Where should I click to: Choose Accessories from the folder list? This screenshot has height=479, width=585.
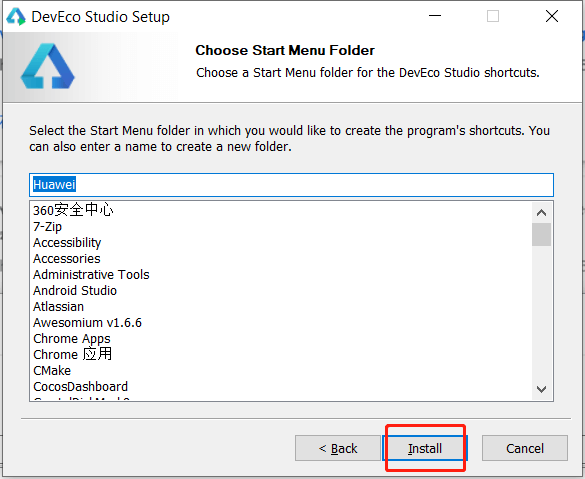click(x=67, y=259)
